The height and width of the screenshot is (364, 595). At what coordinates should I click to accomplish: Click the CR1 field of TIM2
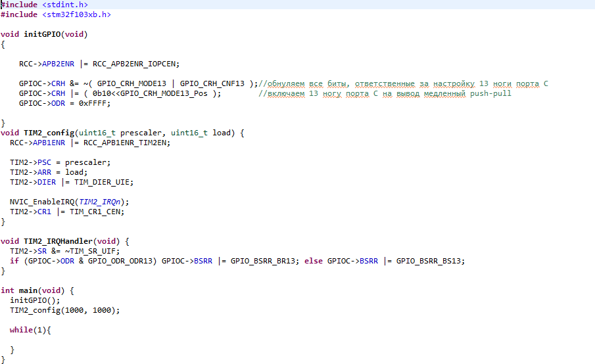[x=45, y=212]
